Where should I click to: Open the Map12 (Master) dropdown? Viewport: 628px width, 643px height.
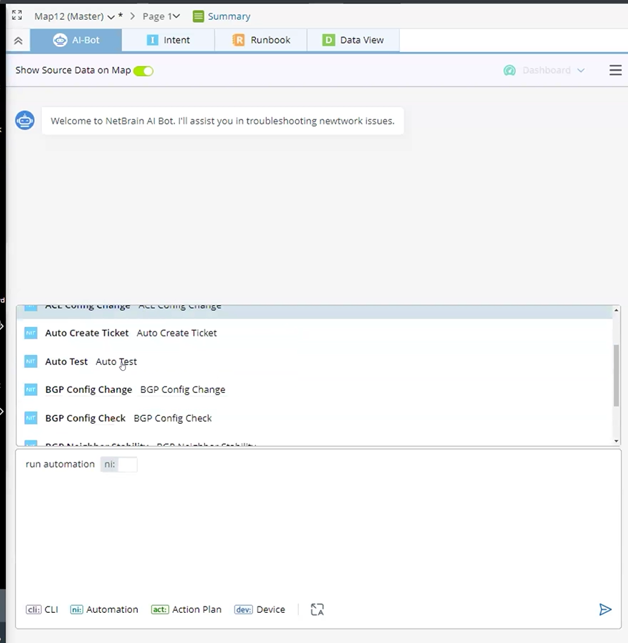click(74, 16)
